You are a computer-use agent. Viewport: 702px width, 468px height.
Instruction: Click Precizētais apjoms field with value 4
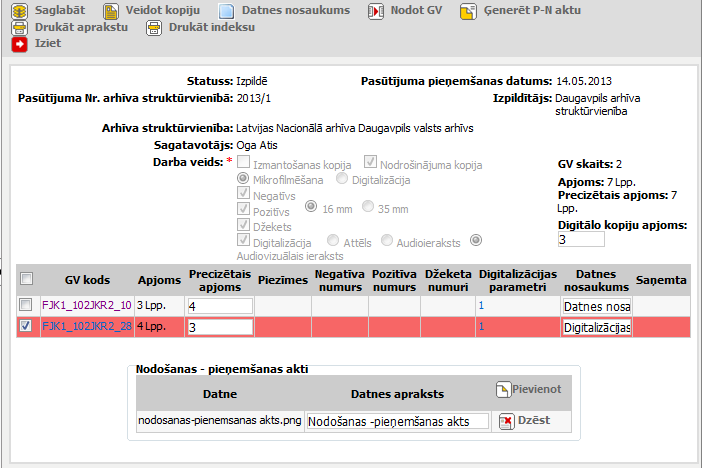pos(218,305)
